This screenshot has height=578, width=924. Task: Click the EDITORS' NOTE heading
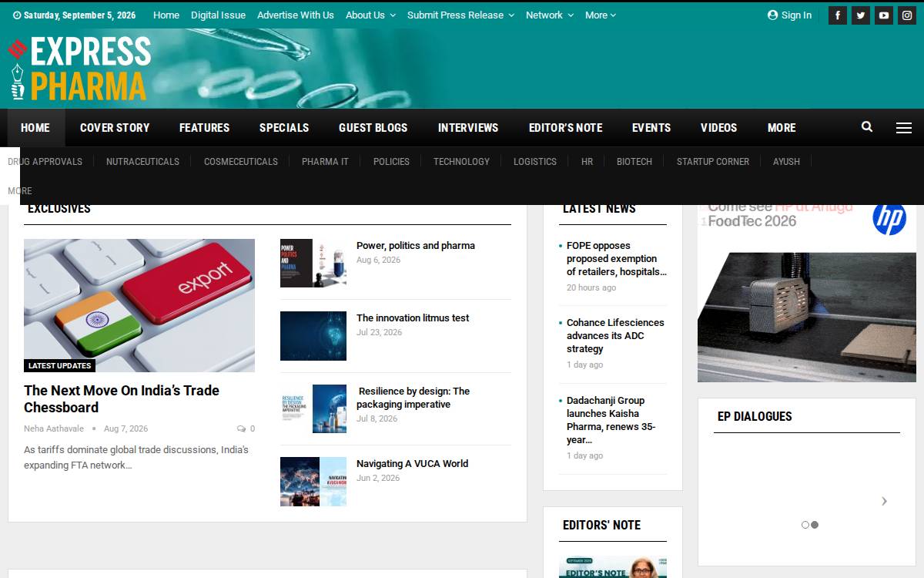(601, 525)
